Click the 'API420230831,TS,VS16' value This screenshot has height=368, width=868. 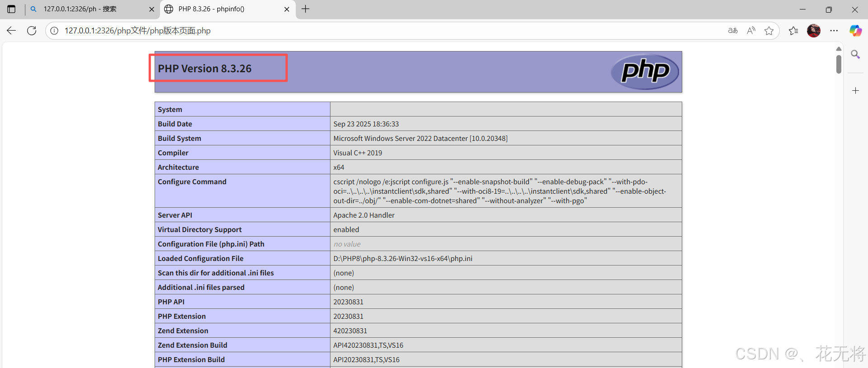[x=368, y=345]
